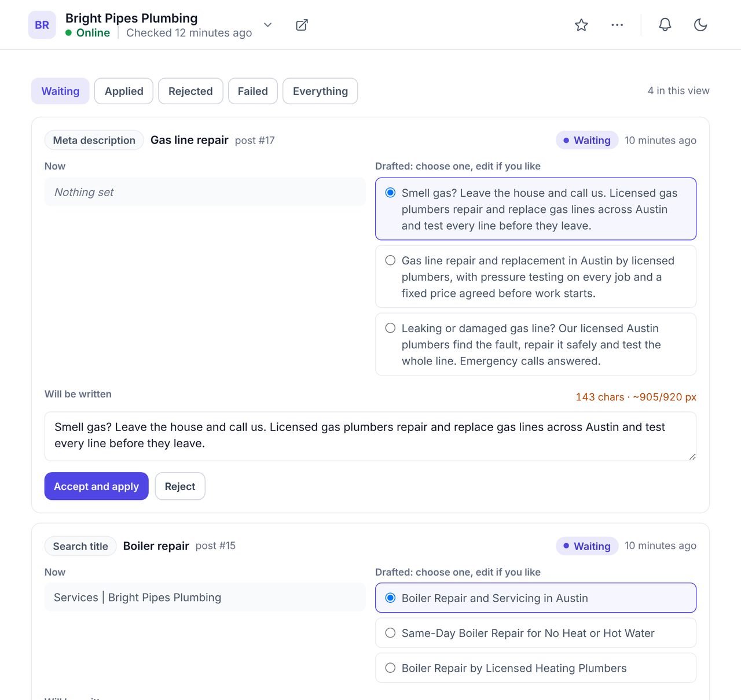Select the 'Smell gas? Leave the house' draft

(535, 209)
